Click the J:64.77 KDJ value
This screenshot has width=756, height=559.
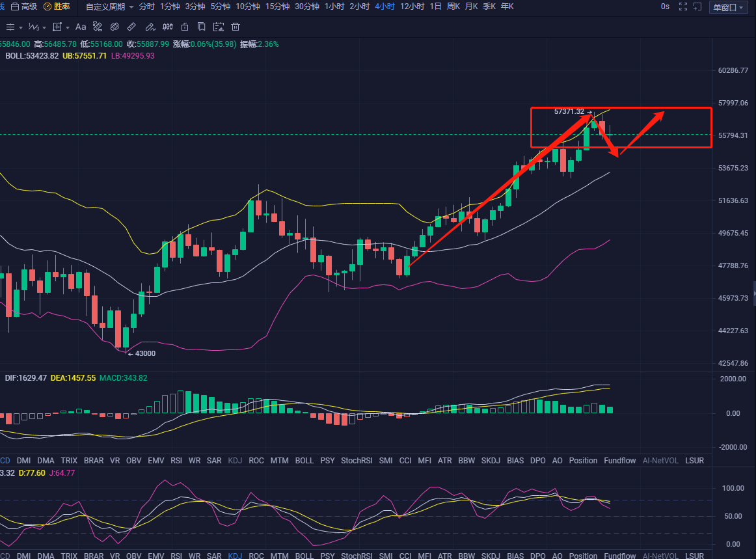[62, 473]
